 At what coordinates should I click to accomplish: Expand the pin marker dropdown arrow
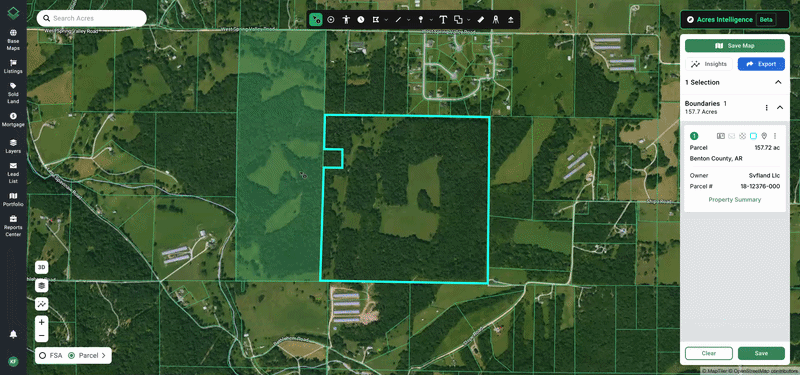tap(431, 20)
